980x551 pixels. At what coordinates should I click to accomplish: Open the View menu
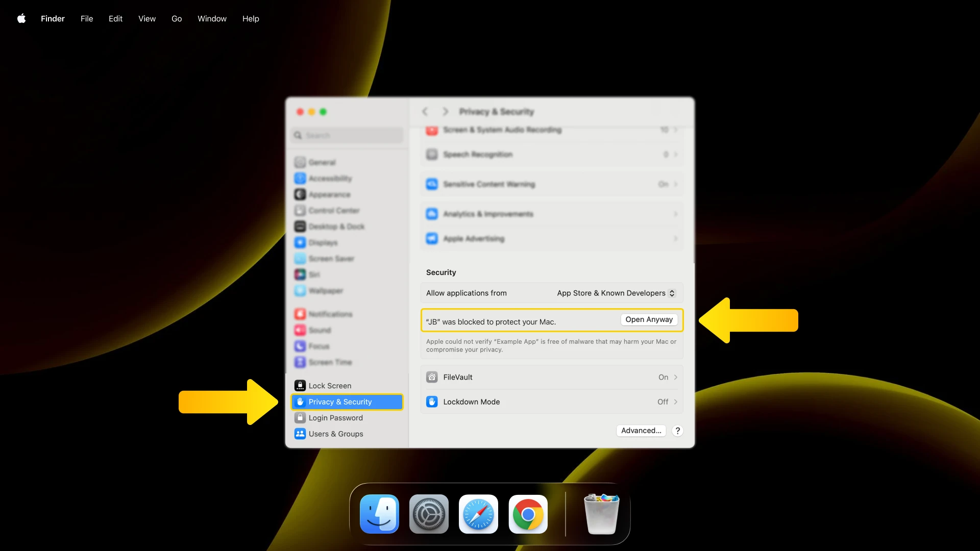[147, 19]
